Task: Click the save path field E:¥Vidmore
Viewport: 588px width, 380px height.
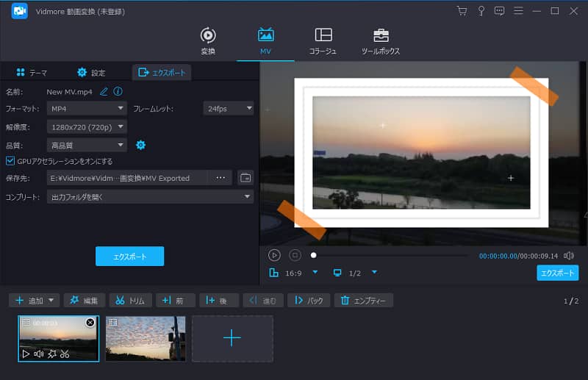Action: 127,178
